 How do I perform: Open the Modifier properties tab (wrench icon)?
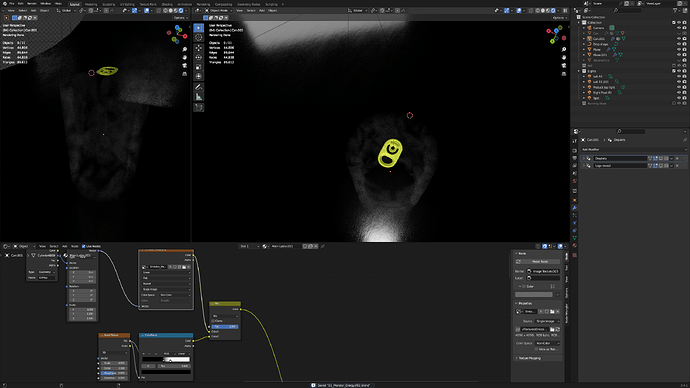click(x=574, y=208)
